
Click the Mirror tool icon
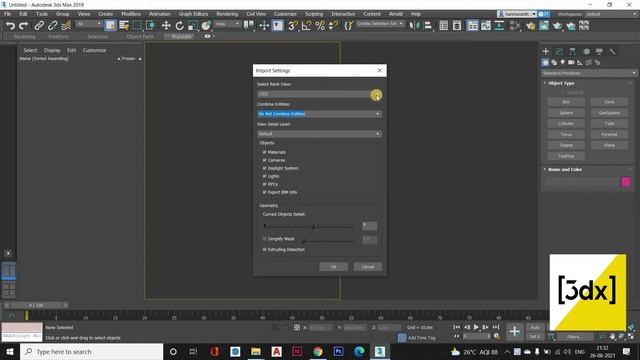click(414, 26)
